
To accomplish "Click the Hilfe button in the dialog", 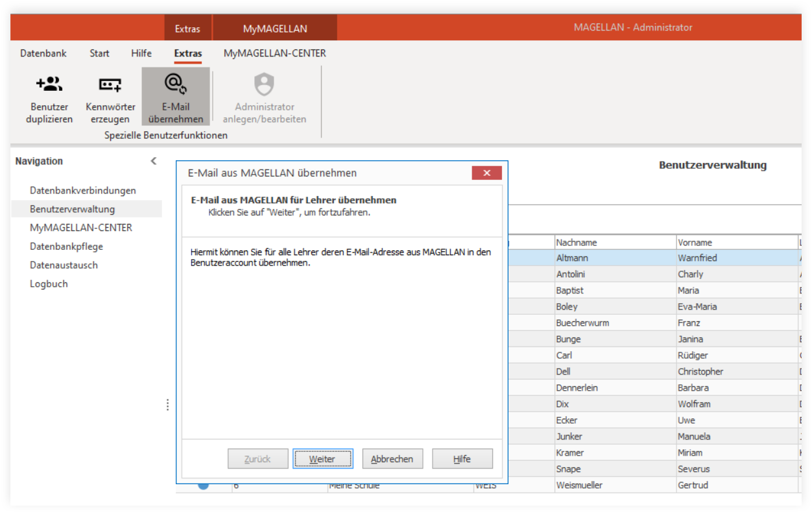I will tap(462, 459).
